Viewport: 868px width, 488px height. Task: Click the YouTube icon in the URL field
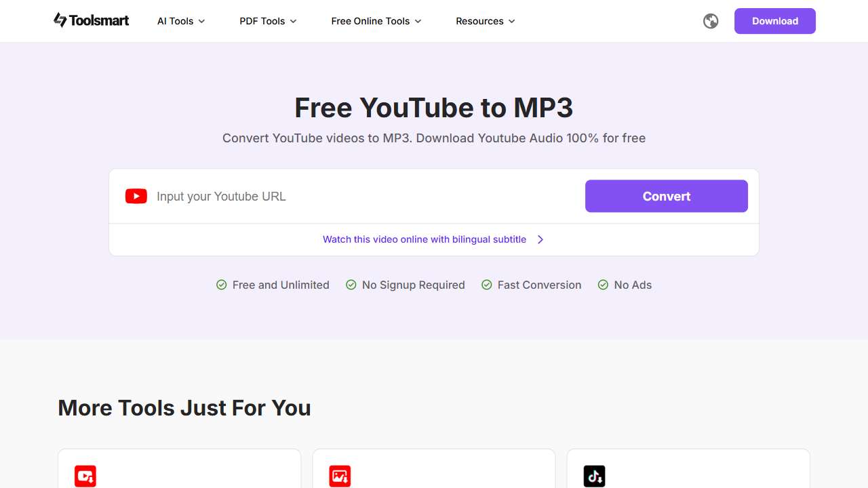pyautogui.click(x=136, y=196)
